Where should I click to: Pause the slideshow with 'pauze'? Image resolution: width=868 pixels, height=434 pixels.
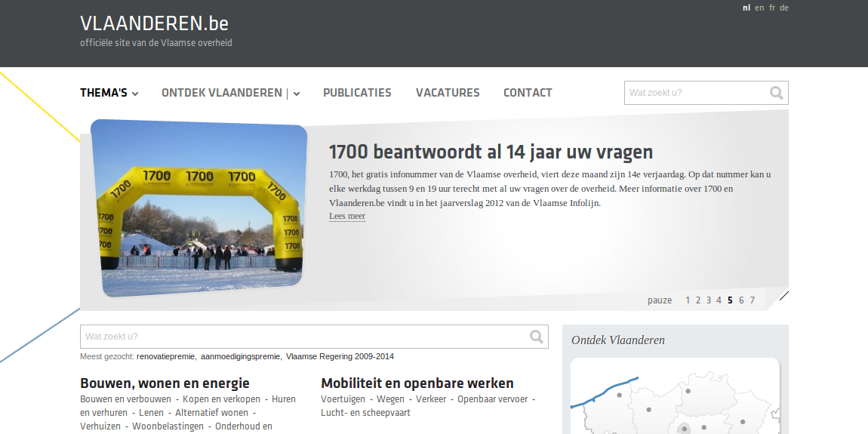tap(660, 300)
